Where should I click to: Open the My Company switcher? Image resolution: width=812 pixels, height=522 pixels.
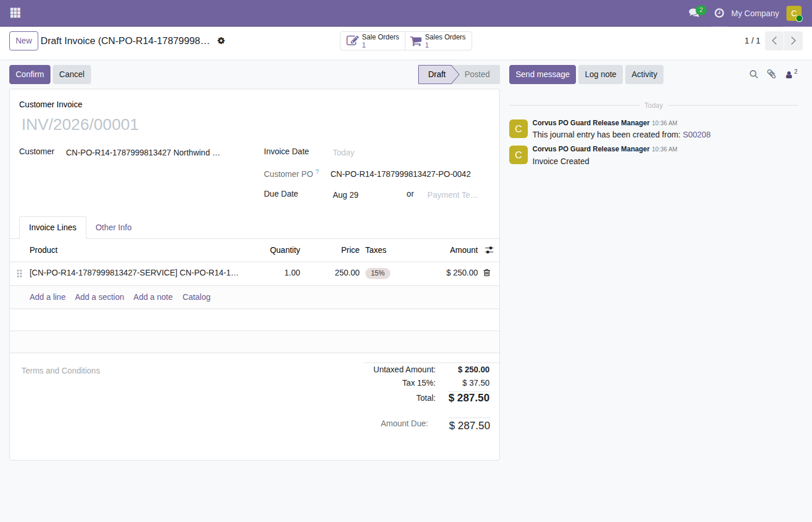[x=755, y=13]
